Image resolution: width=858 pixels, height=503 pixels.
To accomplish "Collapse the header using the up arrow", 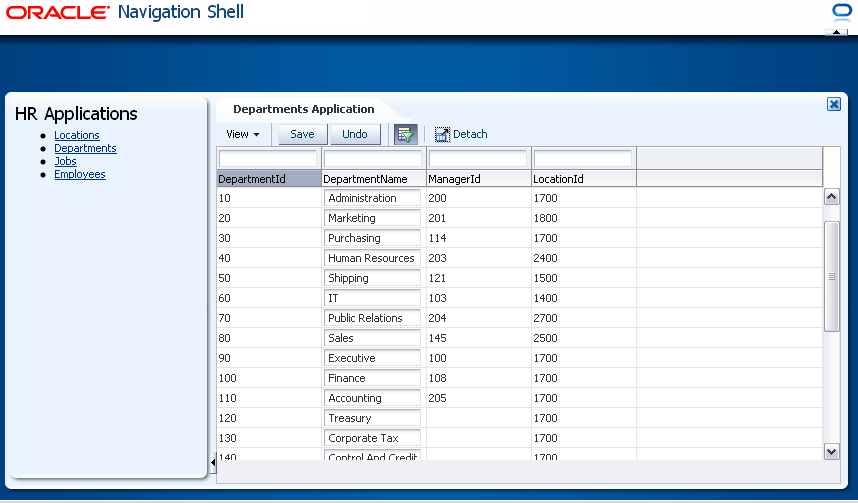I will 836,32.
